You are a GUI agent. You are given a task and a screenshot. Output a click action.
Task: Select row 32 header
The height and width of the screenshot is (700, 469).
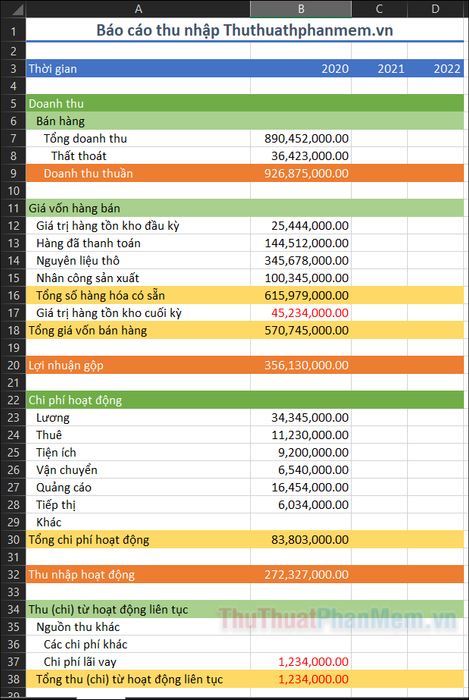(x=13, y=575)
